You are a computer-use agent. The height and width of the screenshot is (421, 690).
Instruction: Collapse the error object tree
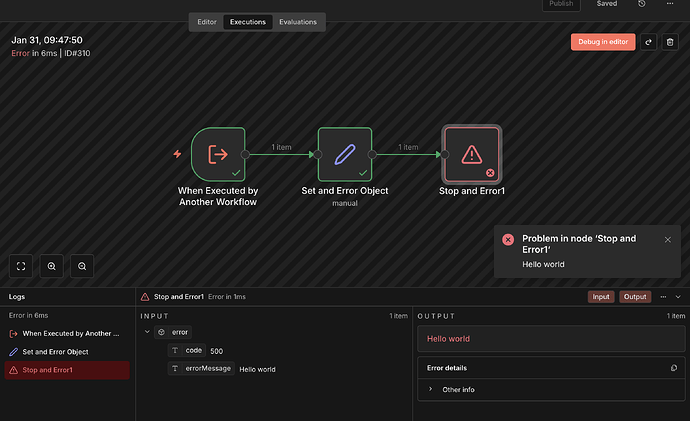[148, 332]
